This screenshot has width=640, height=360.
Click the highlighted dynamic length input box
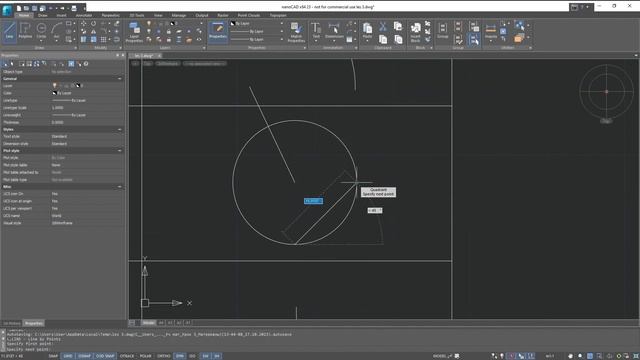pyautogui.click(x=313, y=201)
